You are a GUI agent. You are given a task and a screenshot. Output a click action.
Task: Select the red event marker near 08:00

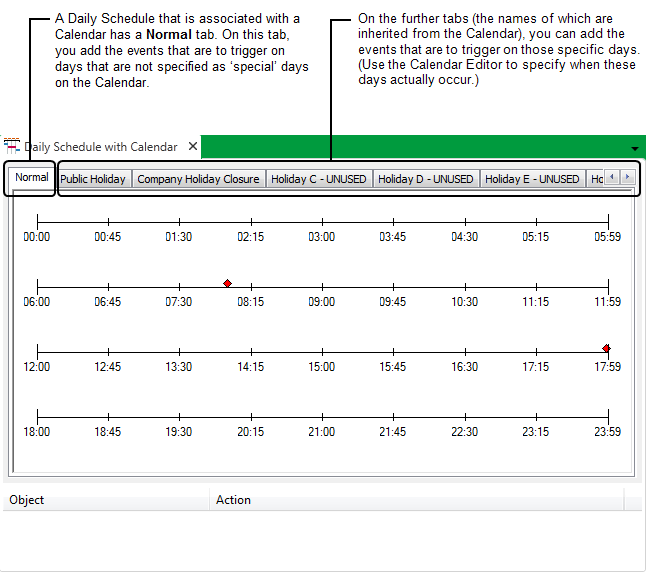pyautogui.click(x=227, y=284)
